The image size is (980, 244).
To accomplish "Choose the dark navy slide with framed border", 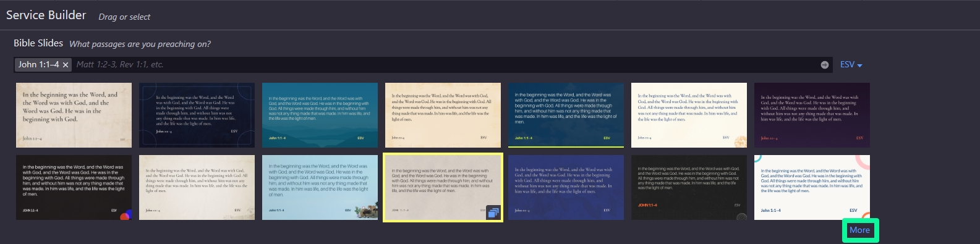I will [x=197, y=116].
